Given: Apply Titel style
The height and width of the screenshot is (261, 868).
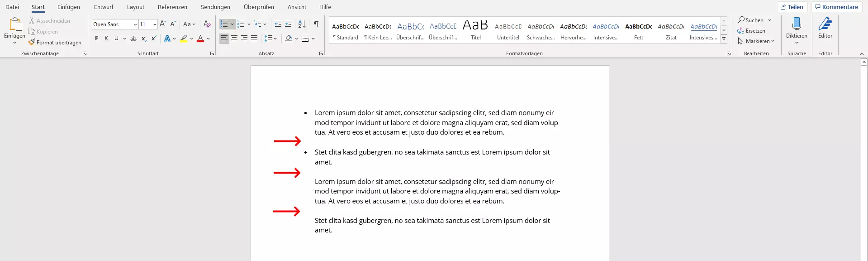Looking at the screenshot, I should 476,31.
